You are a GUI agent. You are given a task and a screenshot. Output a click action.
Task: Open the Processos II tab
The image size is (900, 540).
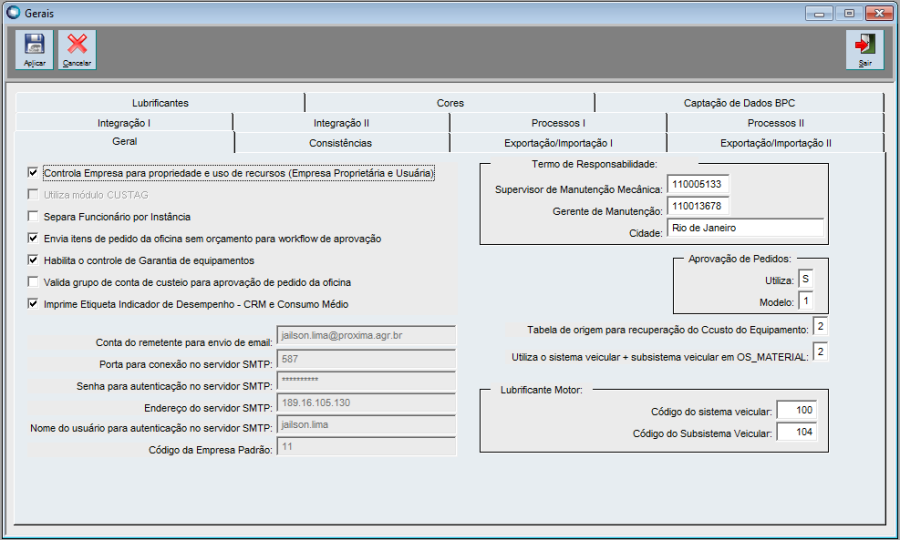pyautogui.click(x=775, y=123)
